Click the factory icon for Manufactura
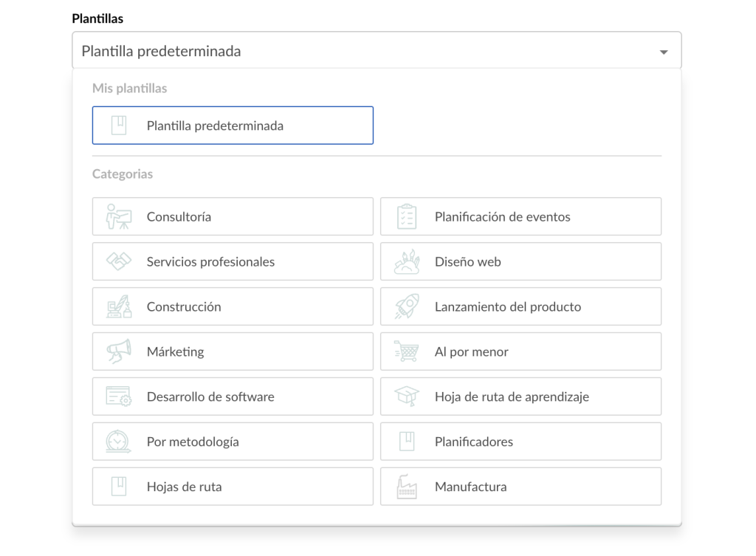Image resolution: width=756 pixels, height=556 pixels. [x=407, y=486]
